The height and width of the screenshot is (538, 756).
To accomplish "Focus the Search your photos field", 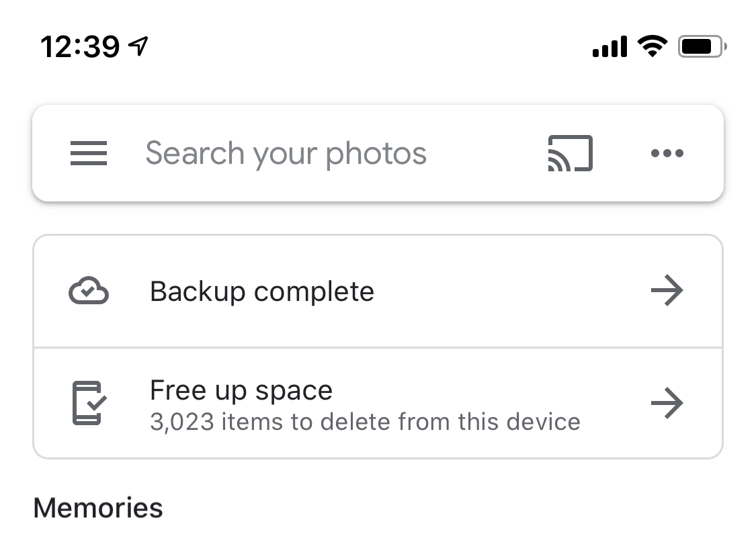I will (x=286, y=154).
